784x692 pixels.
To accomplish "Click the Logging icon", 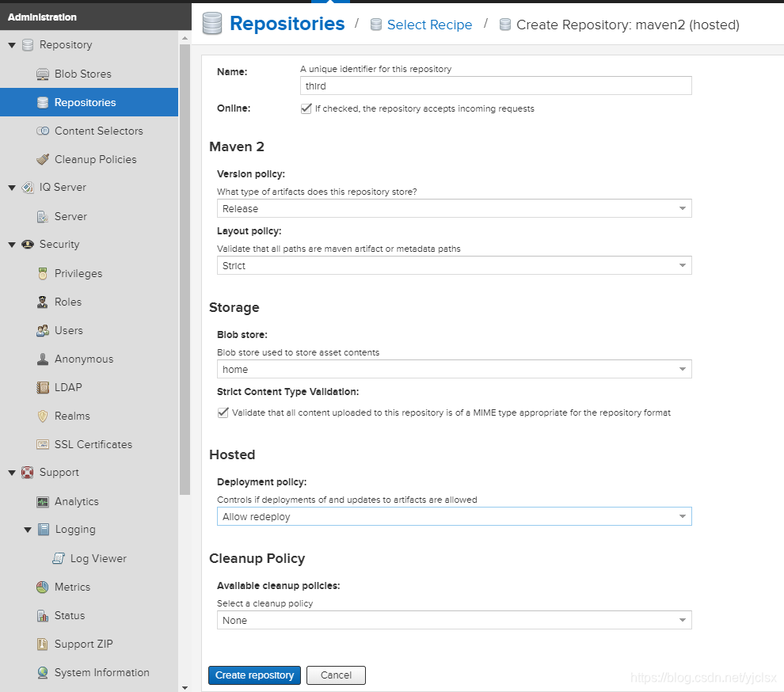I will 44,530.
